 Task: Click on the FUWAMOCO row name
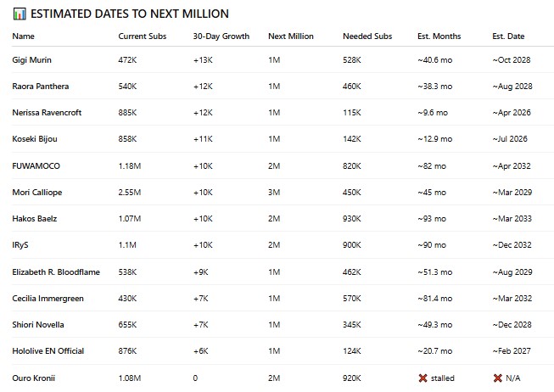click(x=37, y=165)
